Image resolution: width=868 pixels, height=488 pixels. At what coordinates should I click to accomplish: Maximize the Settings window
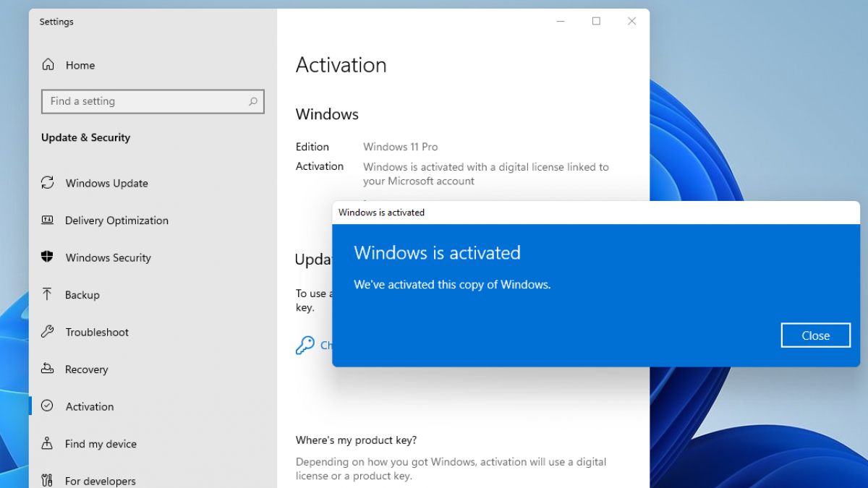[x=596, y=22]
